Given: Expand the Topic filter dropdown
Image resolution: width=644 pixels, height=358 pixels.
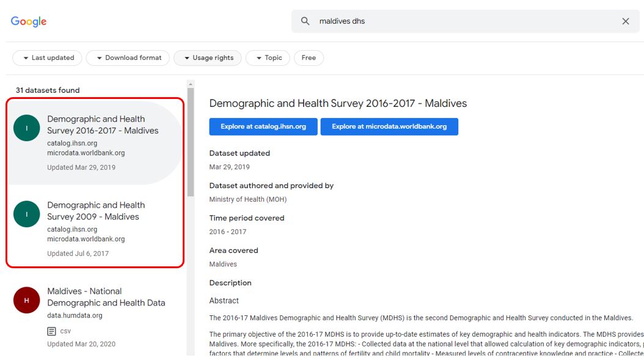Looking at the screenshot, I should 268,58.
